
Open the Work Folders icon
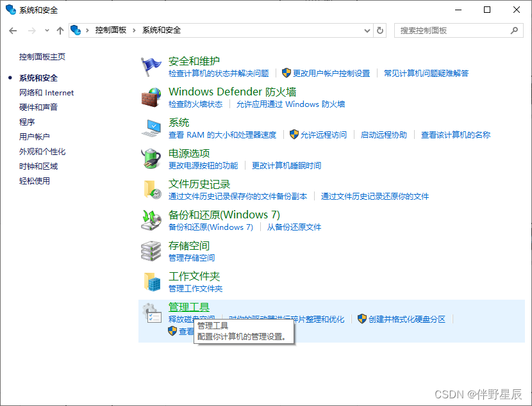pos(152,282)
